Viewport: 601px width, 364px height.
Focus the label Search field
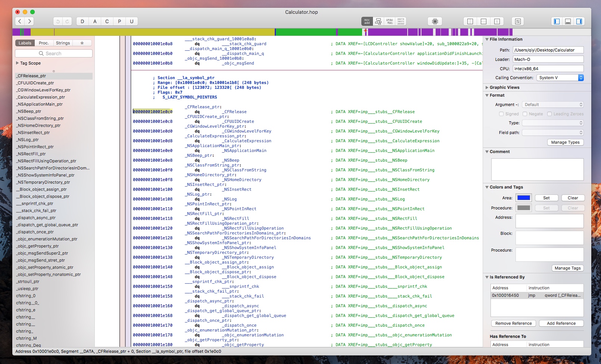[x=54, y=53]
